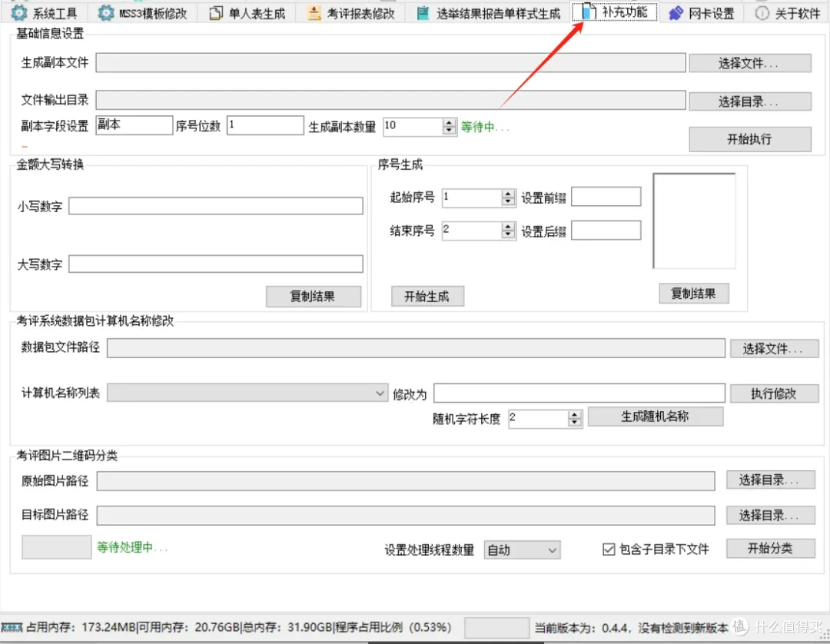The image size is (830, 644).
Task: Choose directory for 文件输出目录
Action: pyautogui.click(x=749, y=101)
